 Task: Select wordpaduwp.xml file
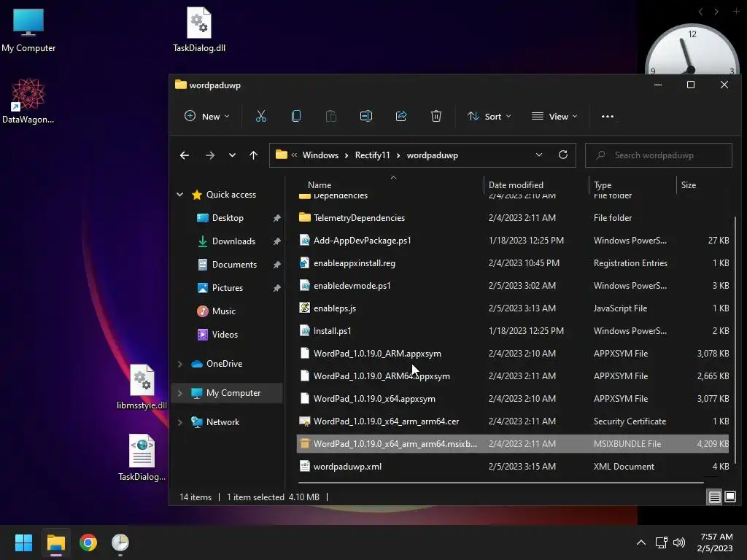click(513, 467)
